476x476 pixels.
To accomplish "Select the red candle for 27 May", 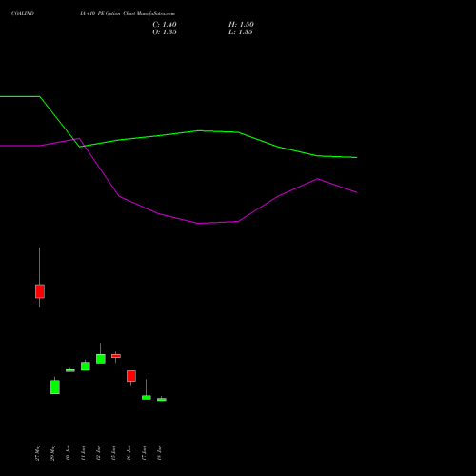I will [x=40, y=291].
